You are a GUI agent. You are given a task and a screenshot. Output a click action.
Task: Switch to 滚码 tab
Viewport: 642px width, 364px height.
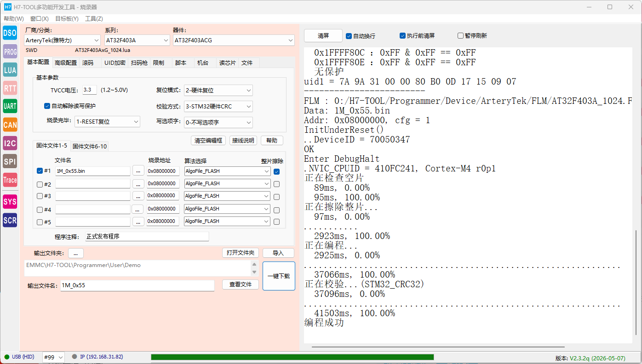pyautogui.click(x=88, y=63)
